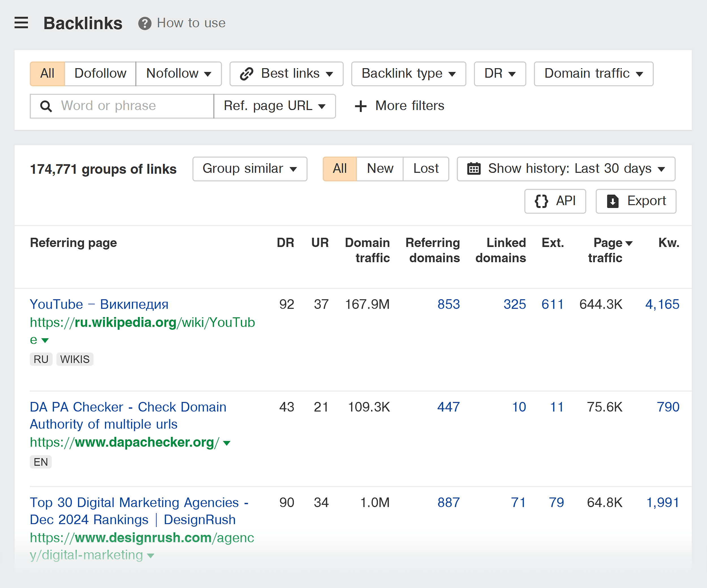Click the RU language tag
This screenshot has height=588, width=707.
(41, 359)
